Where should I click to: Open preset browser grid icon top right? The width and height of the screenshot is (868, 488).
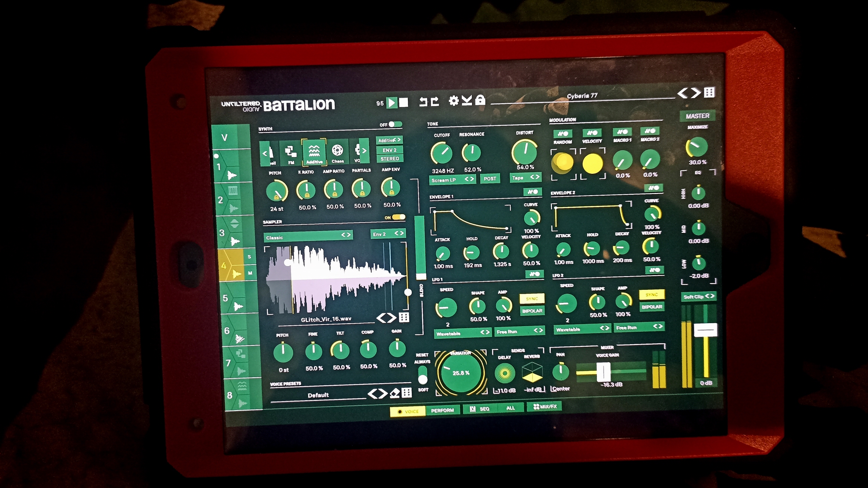[709, 92]
